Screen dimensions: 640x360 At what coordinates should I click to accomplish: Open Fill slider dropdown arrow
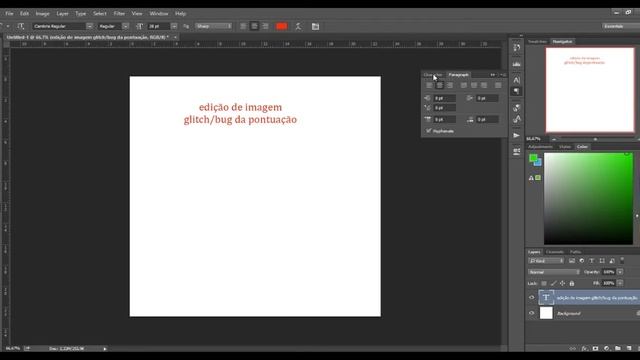point(620,283)
